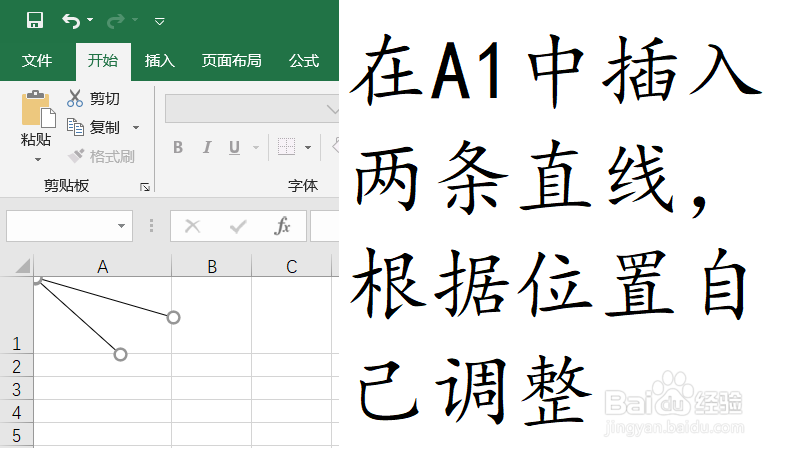
Task: Click the 剪切 scissors button
Action: [x=93, y=98]
